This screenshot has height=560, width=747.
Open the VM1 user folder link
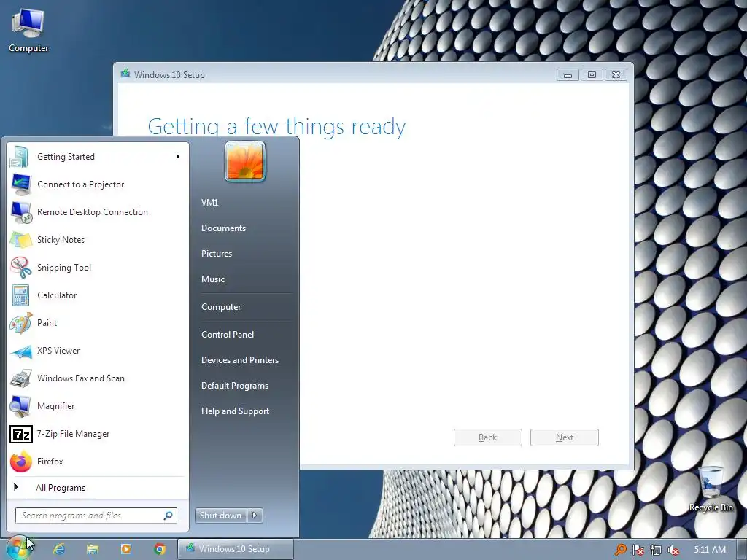[x=209, y=203]
